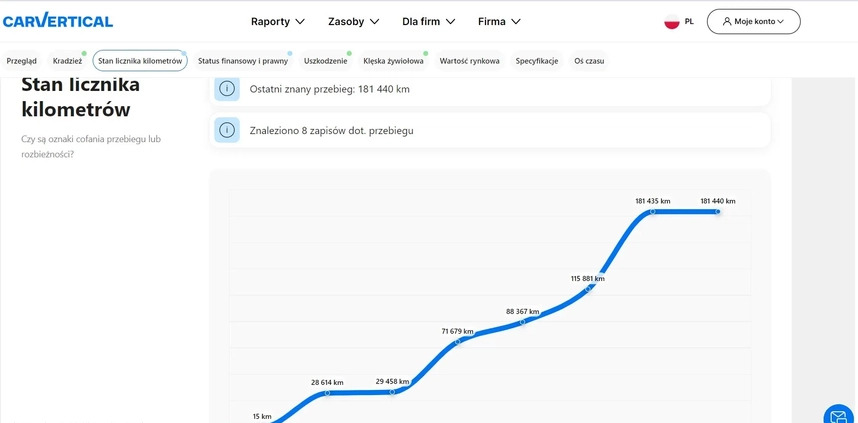
Task: Show the Specyfikacje tab
Action: (x=536, y=61)
